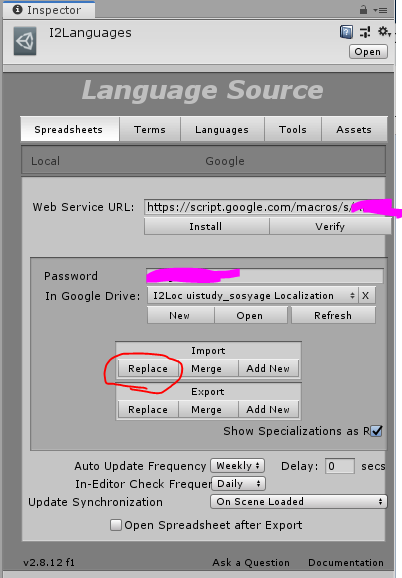Open the In Google Drive spreadsheet dropdown

[252, 296]
